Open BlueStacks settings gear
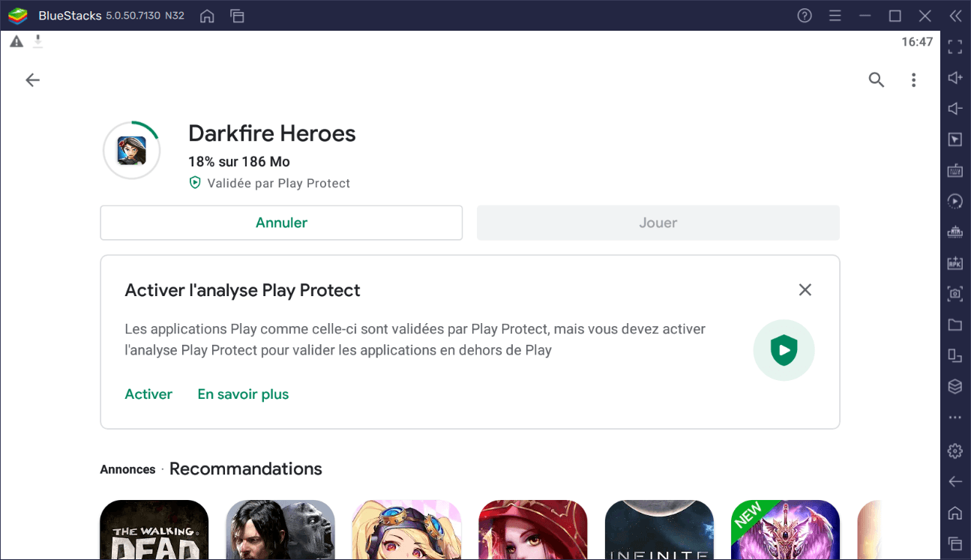Screen dimensions: 971x560 [955, 451]
